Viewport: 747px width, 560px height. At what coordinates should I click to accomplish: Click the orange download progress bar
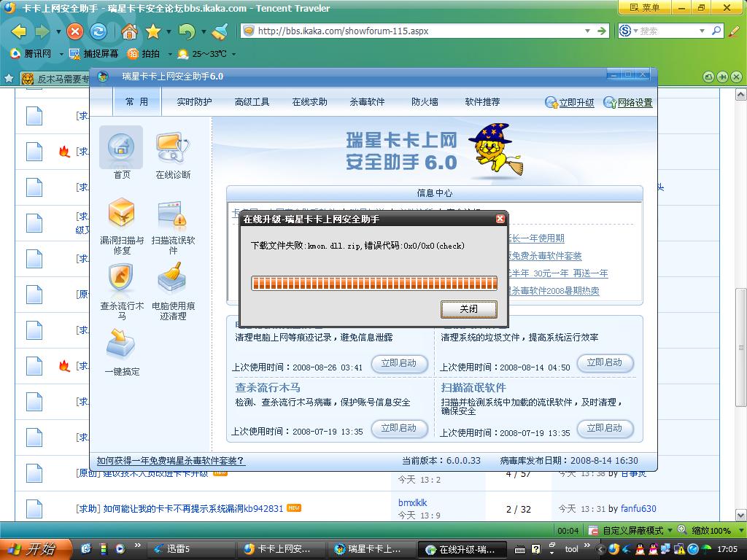coord(374,283)
